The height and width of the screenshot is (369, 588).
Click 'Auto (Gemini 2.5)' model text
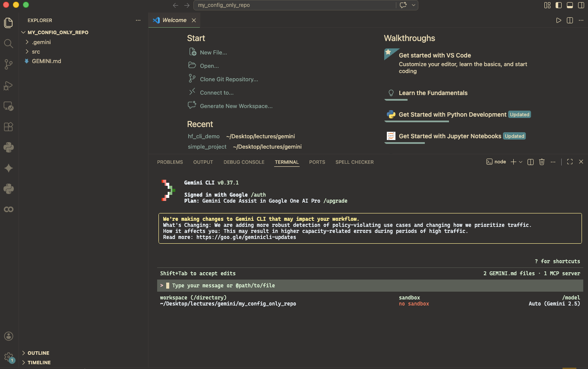(x=554, y=304)
